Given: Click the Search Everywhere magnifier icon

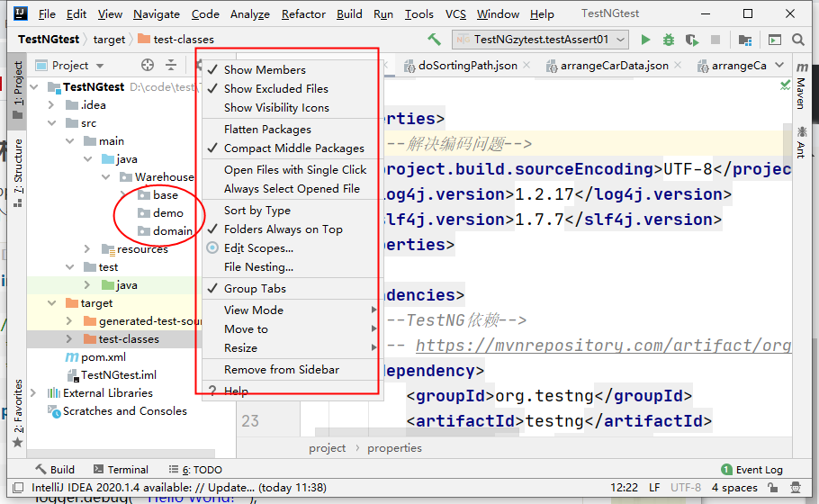Looking at the screenshot, I should tap(797, 40).
